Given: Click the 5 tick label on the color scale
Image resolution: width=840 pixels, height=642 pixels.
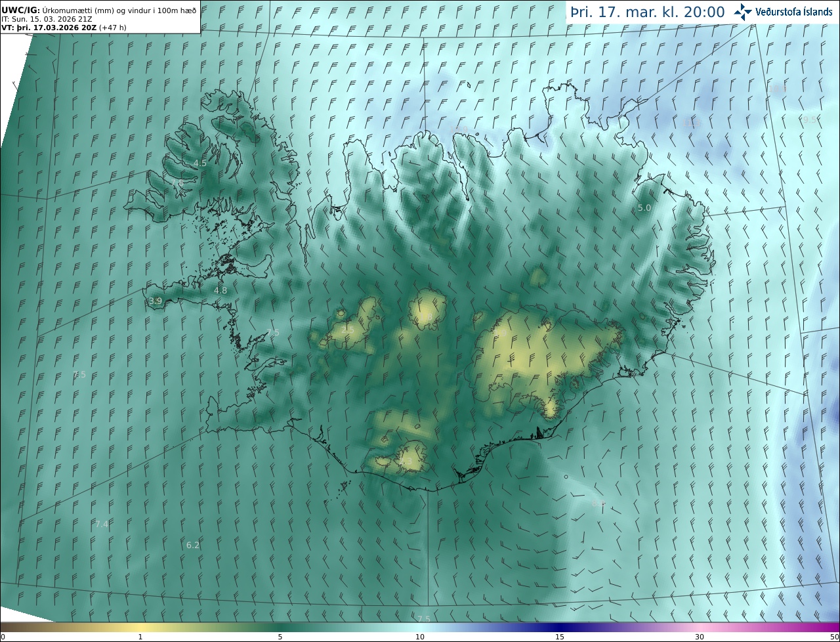Looking at the screenshot, I should coord(280,637).
